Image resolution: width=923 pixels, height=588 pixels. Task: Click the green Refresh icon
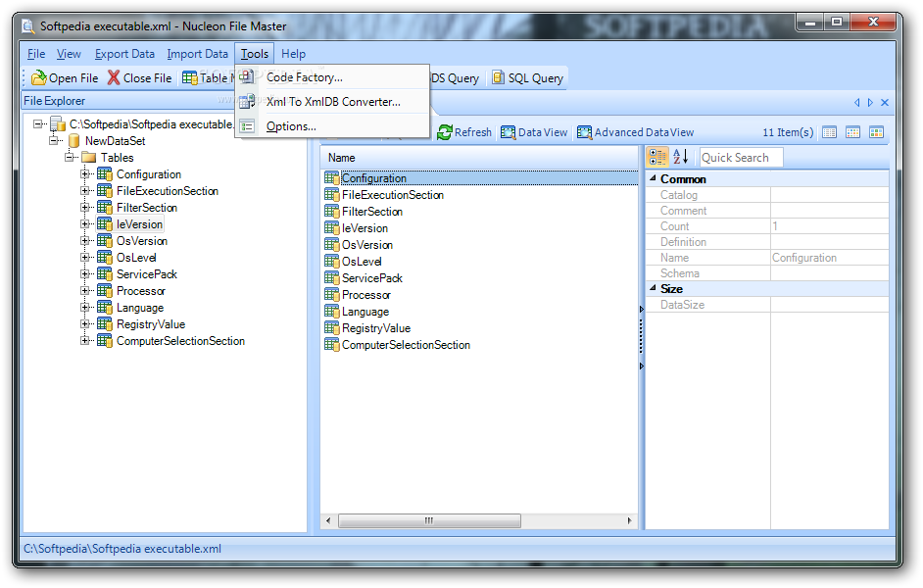tap(445, 132)
